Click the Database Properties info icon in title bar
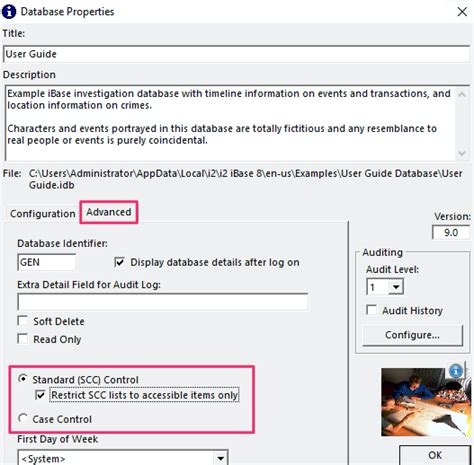 [x=9, y=12]
